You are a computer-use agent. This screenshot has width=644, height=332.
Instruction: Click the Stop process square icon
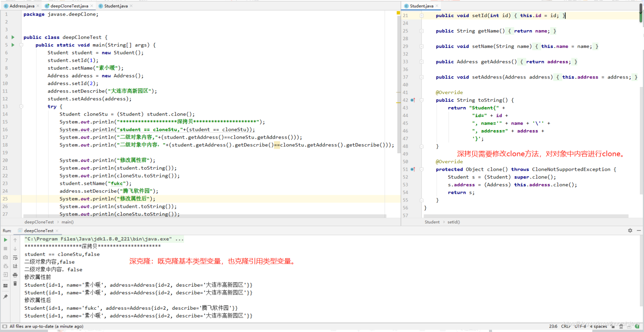[x=6, y=249]
